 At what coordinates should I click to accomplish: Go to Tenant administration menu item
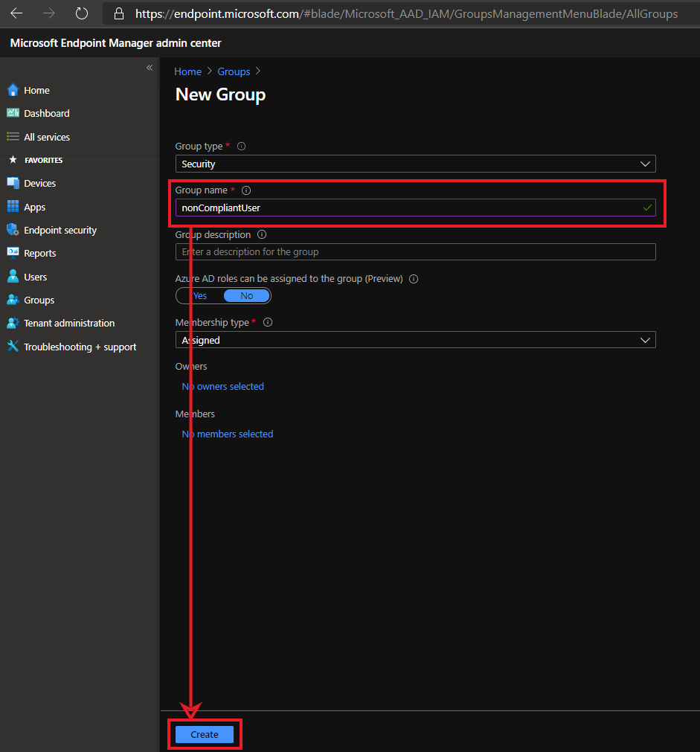69,323
